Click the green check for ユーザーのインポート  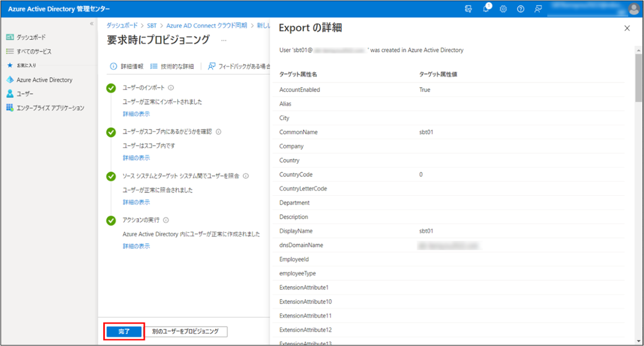[x=111, y=88]
